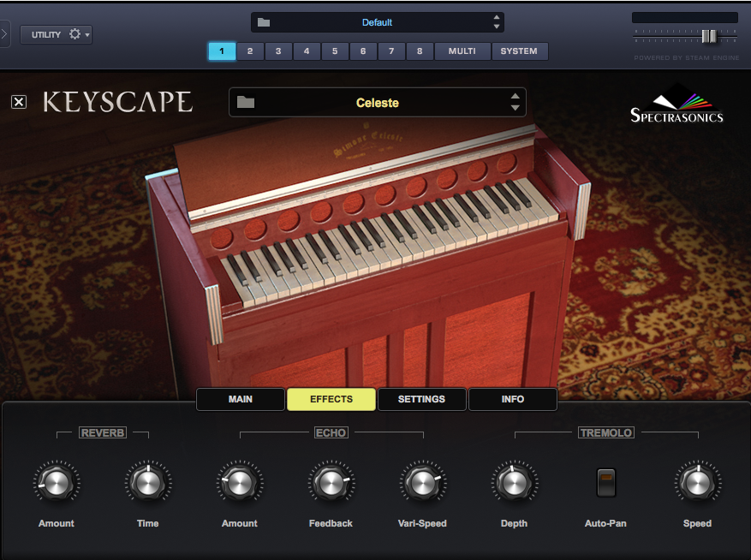Select part 3 button
Image resolution: width=751 pixels, height=560 pixels.
pyautogui.click(x=278, y=51)
